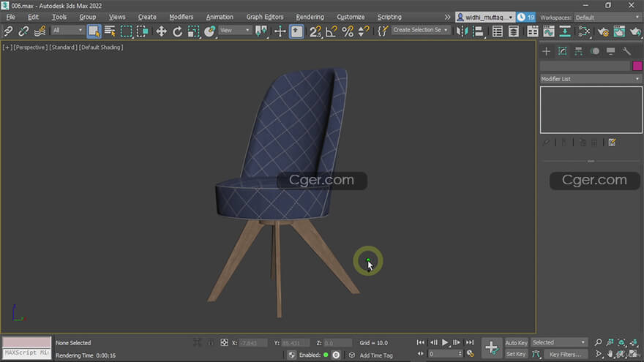
Task: Toggle Auto Key animation mode
Action: coord(516,342)
